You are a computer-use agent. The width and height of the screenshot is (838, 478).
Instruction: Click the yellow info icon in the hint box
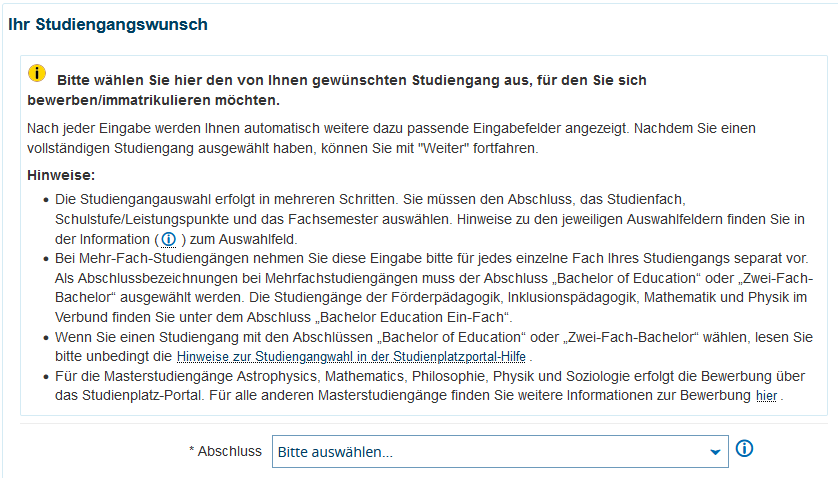tap(37, 73)
